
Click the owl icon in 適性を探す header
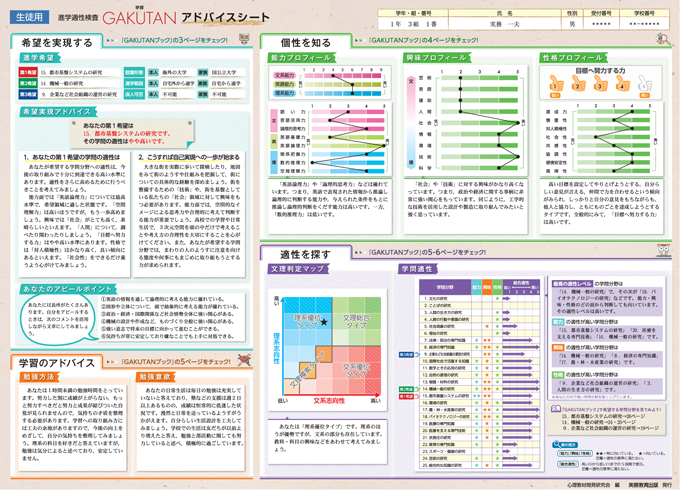[x=663, y=250]
